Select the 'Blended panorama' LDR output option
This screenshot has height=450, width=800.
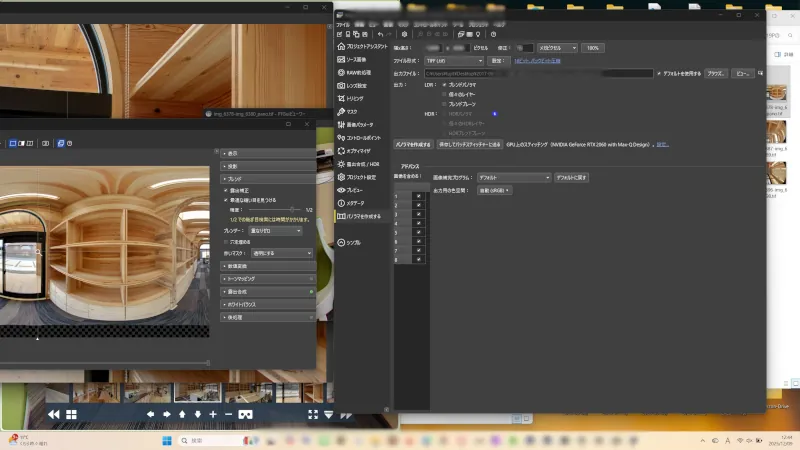tap(445, 85)
